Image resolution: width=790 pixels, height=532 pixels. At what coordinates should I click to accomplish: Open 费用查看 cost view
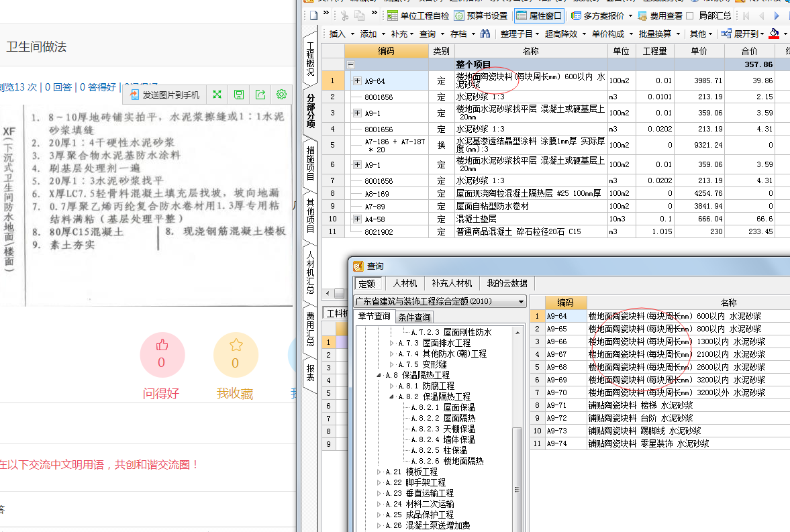click(x=660, y=15)
